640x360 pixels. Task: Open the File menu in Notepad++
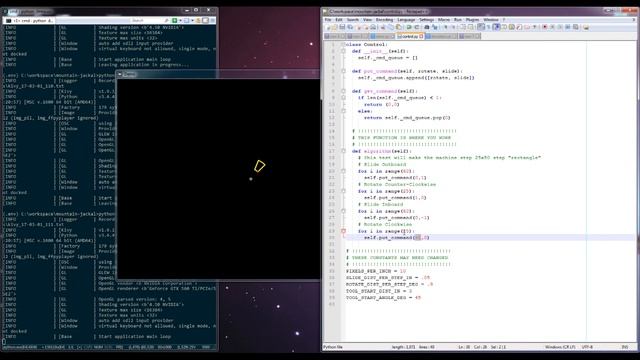click(328, 20)
